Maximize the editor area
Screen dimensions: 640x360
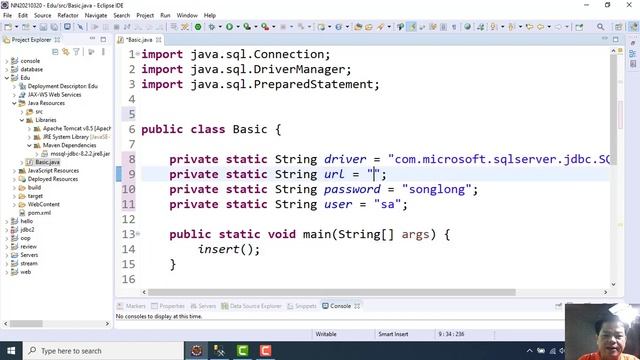[616, 39]
